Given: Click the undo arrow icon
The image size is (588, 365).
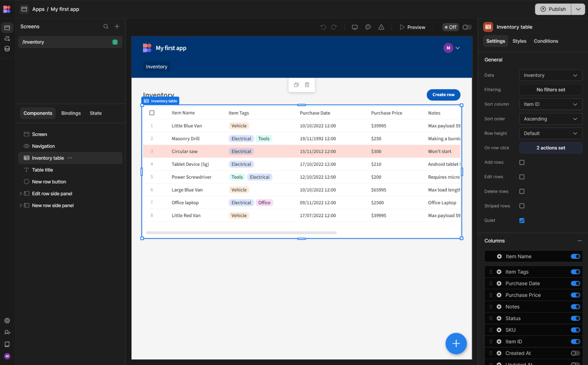Looking at the screenshot, I should [323, 27].
